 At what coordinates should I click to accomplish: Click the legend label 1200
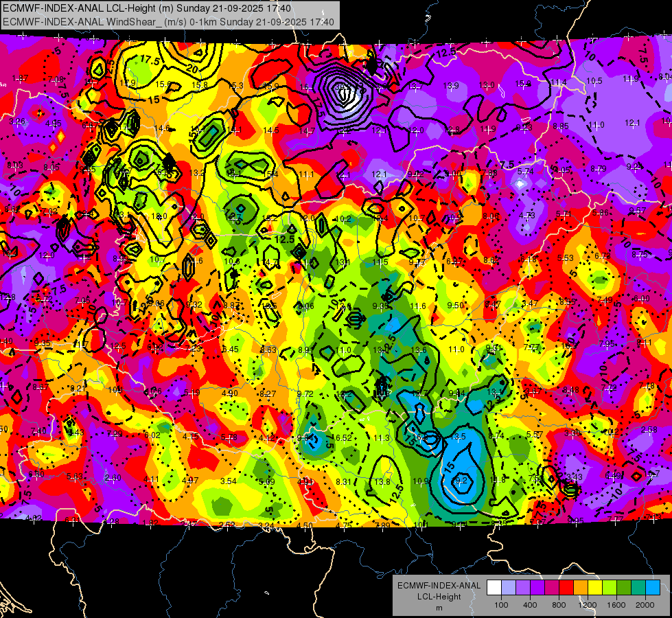pos(587,605)
